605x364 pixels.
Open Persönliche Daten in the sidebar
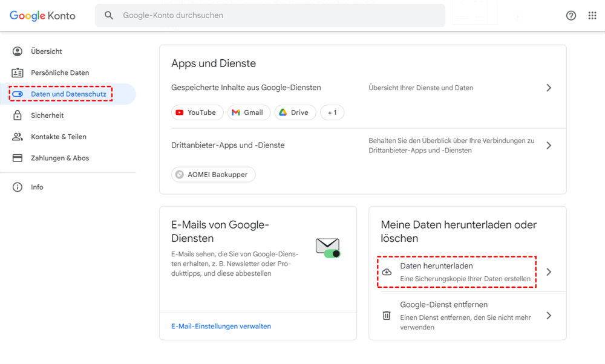click(x=60, y=73)
